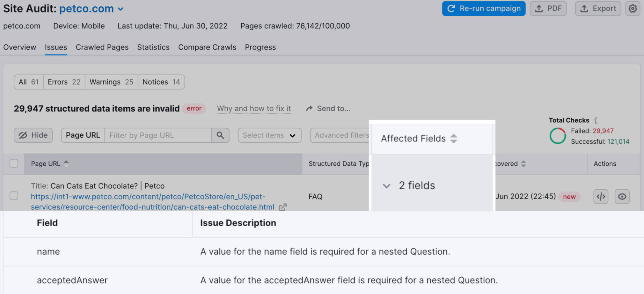Image resolution: width=644 pixels, height=294 pixels.
Task: Click the Page URL filter label
Action: click(x=83, y=135)
